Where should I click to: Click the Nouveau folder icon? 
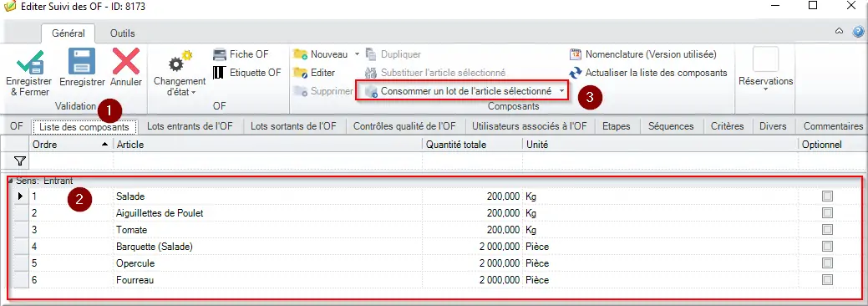pyautogui.click(x=301, y=54)
